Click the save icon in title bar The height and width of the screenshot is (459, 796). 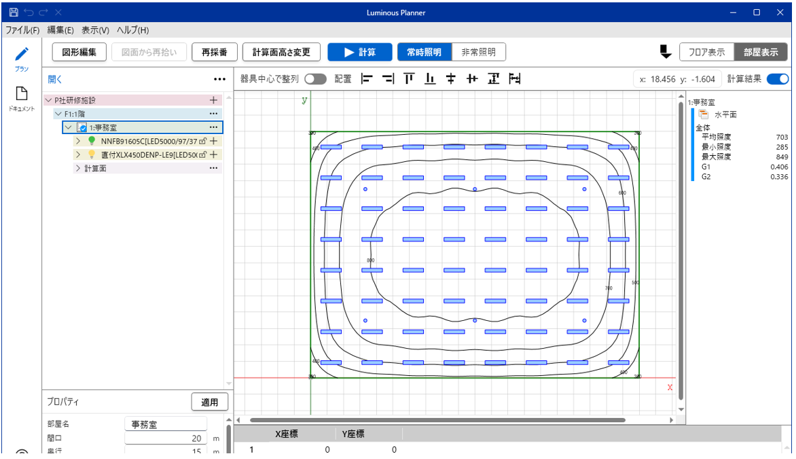(x=13, y=12)
